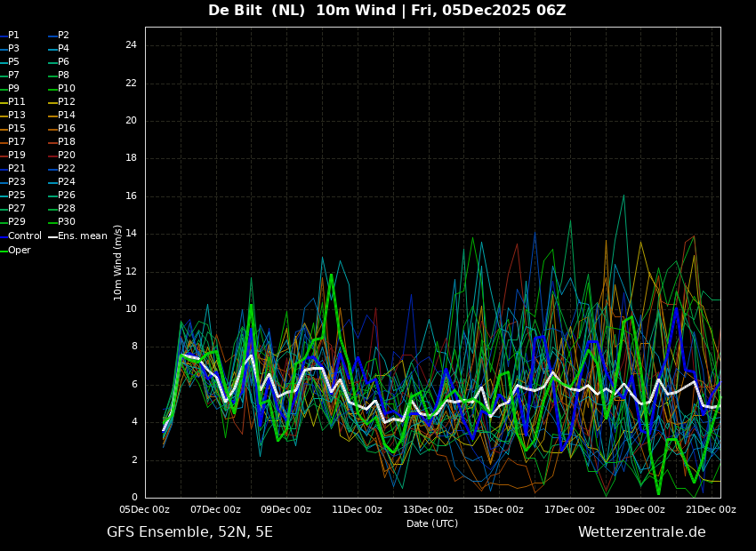Click the chart title De Bilt (NL)
This screenshot has height=551, width=756.
tap(256, 10)
